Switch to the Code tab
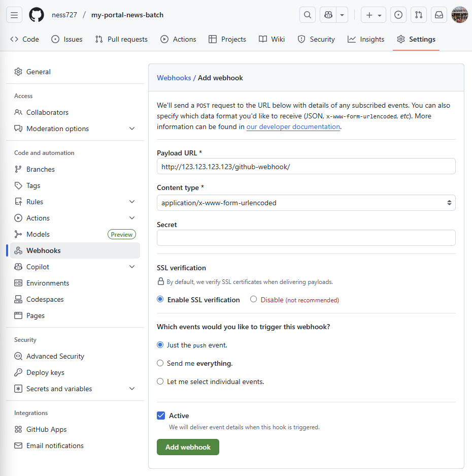Image resolution: width=472 pixels, height=476 pixels. 24,39
